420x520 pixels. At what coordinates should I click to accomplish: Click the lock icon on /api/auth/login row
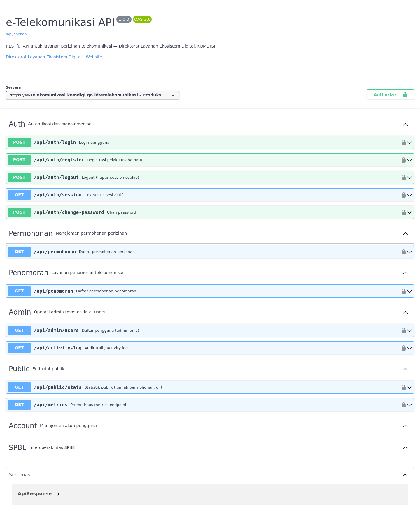tap(403, 143)
